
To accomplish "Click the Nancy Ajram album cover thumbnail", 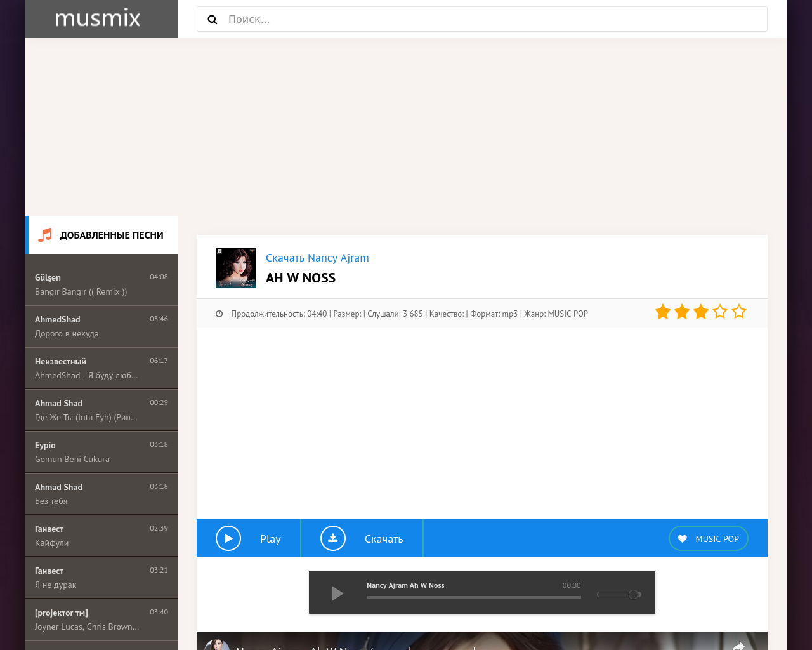I will tap(236, 268).
